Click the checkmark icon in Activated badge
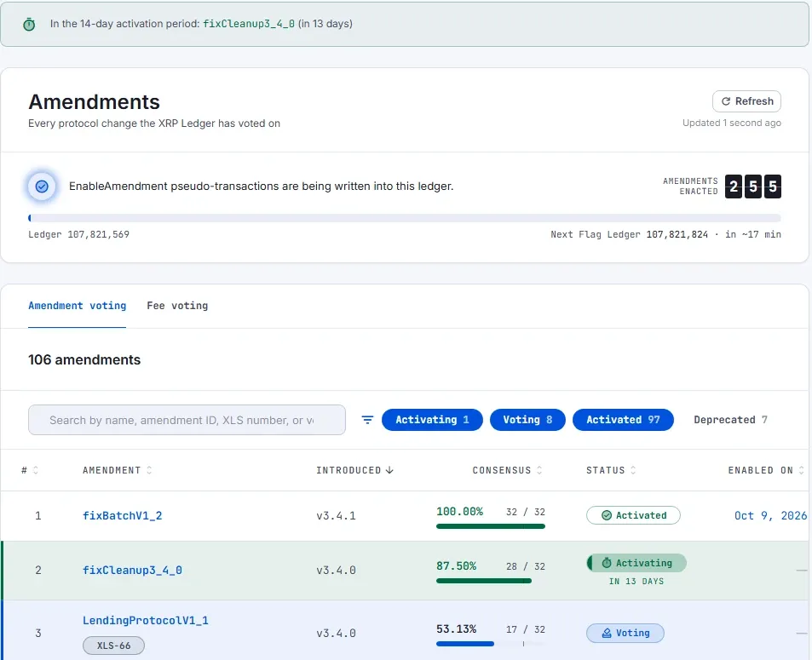The image size is (812, 660). coord(607,515)
